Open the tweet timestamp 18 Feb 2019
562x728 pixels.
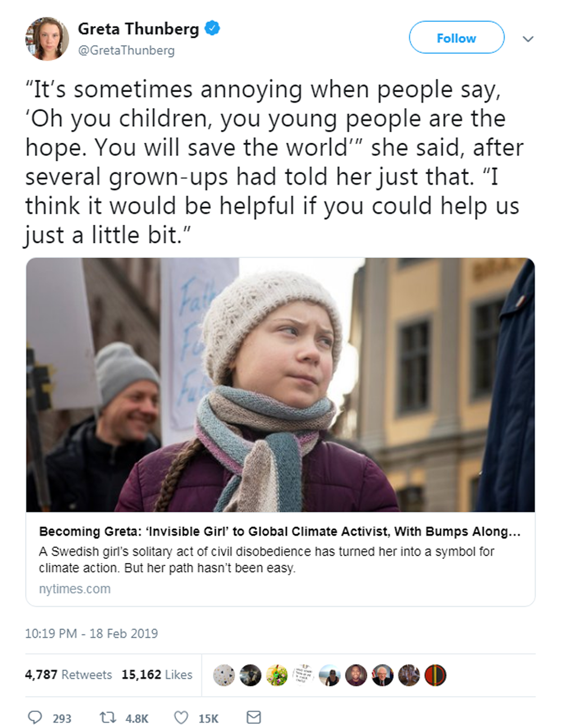[91, 634]
